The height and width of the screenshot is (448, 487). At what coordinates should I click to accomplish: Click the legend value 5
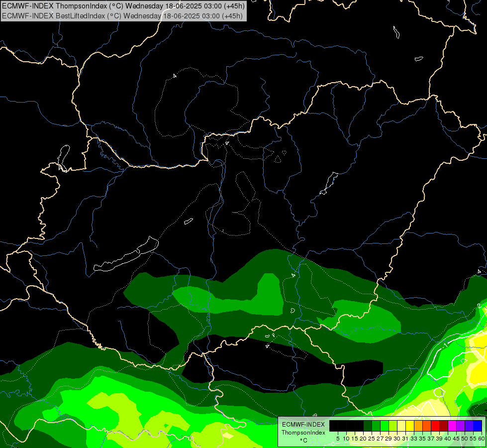coord(338,439)
